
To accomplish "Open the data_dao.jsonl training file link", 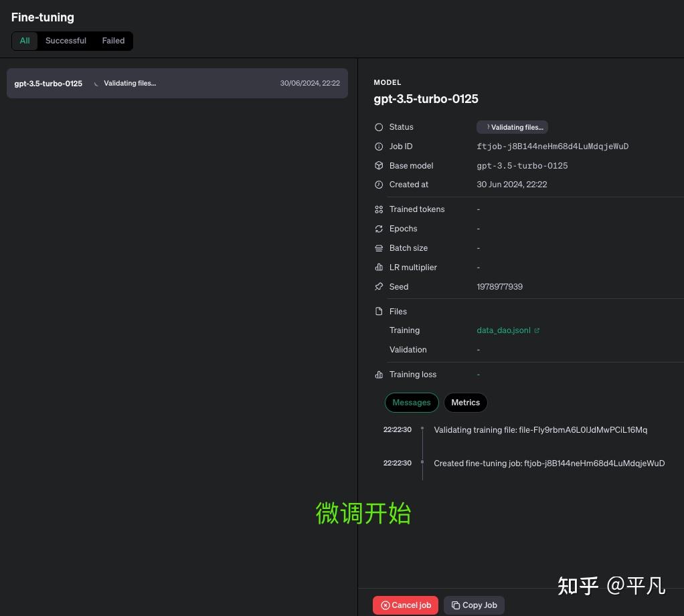I will pos(503,330).
